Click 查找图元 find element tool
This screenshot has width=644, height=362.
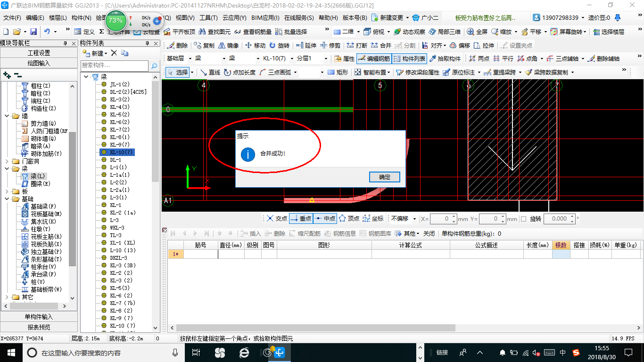pos(215,32)
